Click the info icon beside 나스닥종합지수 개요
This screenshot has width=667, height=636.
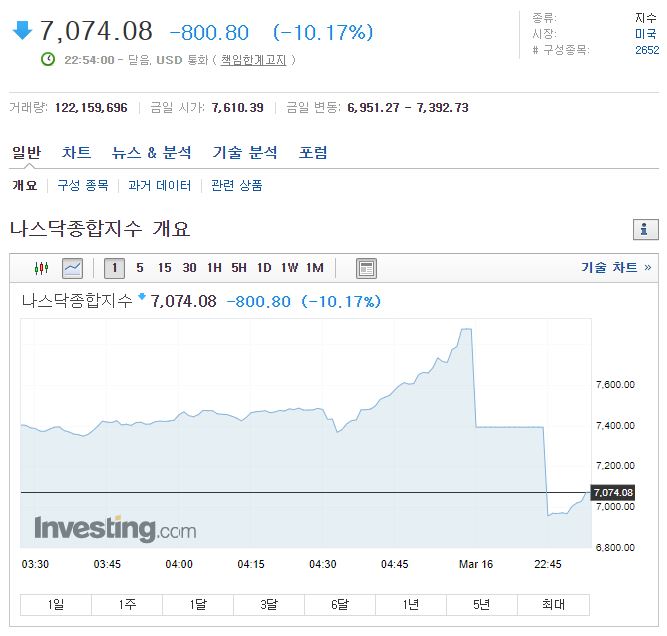point(646,229)
